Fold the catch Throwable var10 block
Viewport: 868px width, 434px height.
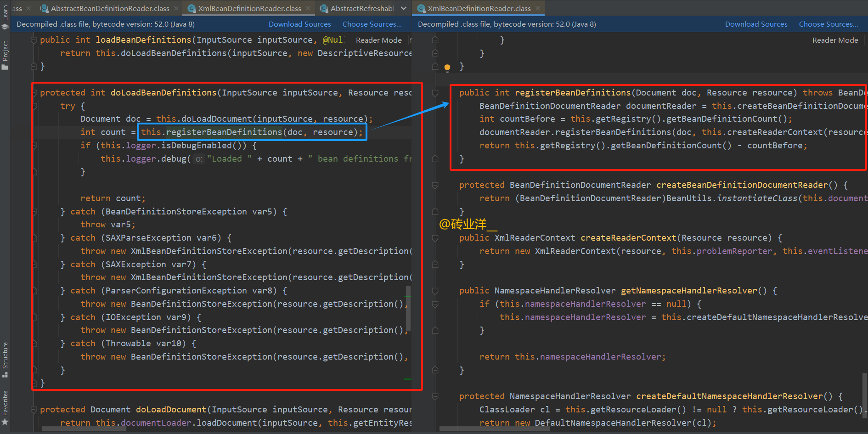point(34,344)
